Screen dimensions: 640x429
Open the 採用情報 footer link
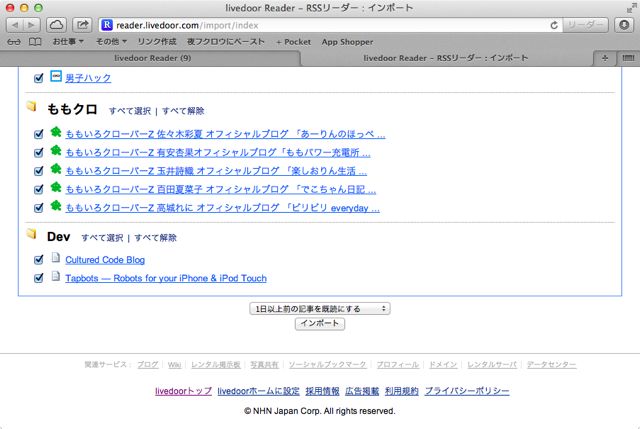[322, 391]
